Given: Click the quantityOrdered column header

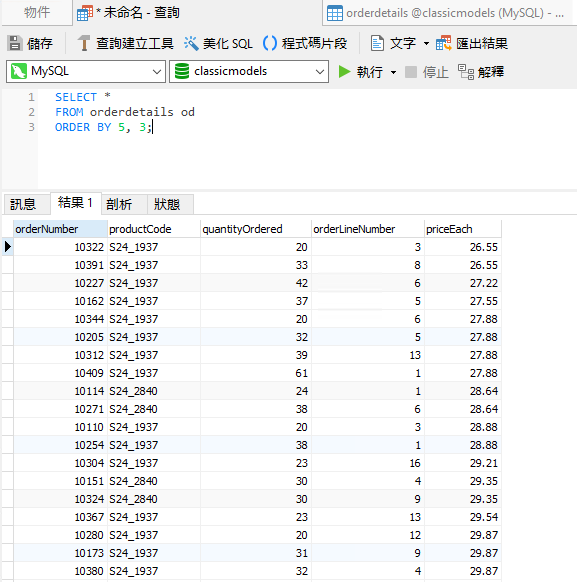Looking at the screenshot, I should [256, 229].
